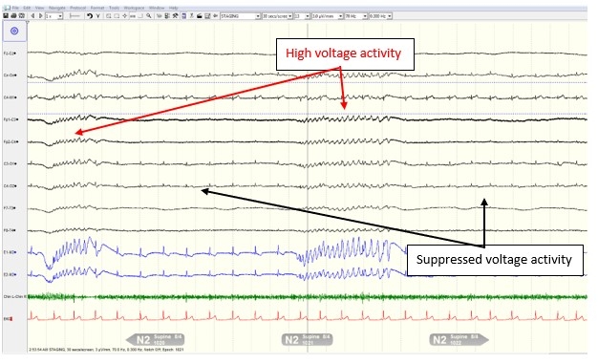The image size is (598, 364).
Task: Click the left-pointing arrow icon before STAGING
Action: (215, 16)
